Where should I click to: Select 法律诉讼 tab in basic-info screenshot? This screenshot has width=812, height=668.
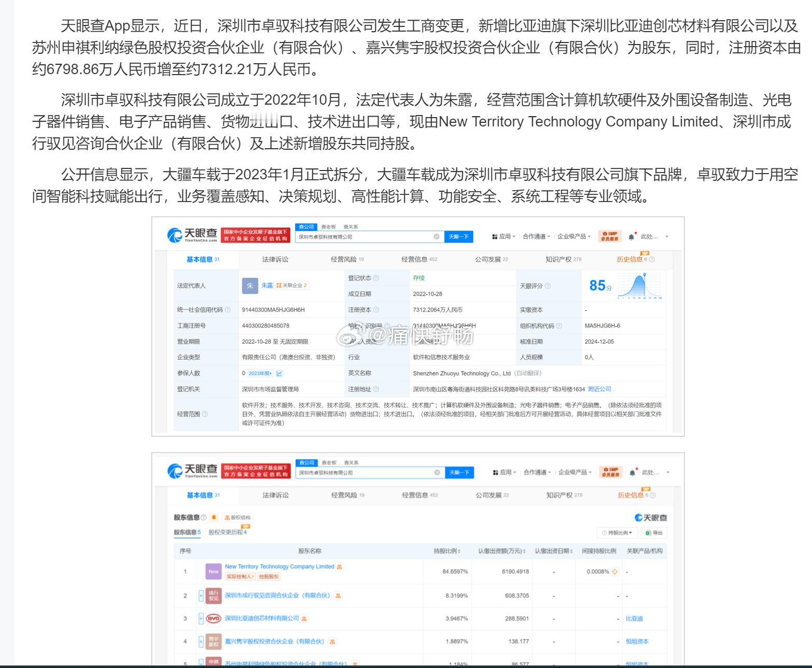click(275, 260)
